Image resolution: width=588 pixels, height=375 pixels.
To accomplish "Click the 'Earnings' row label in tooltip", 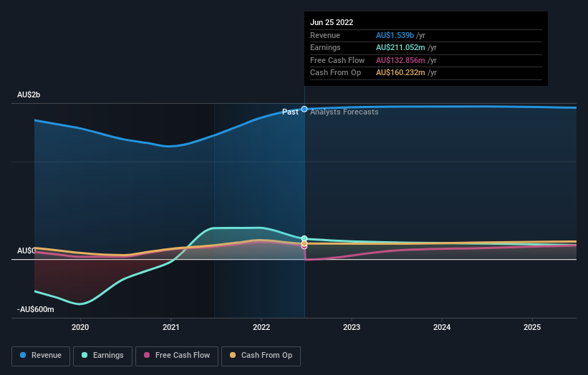I will coord(325,47).
